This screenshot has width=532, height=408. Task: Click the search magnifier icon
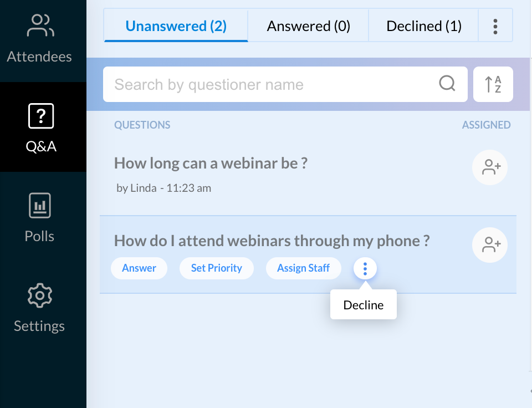point(447,84)
